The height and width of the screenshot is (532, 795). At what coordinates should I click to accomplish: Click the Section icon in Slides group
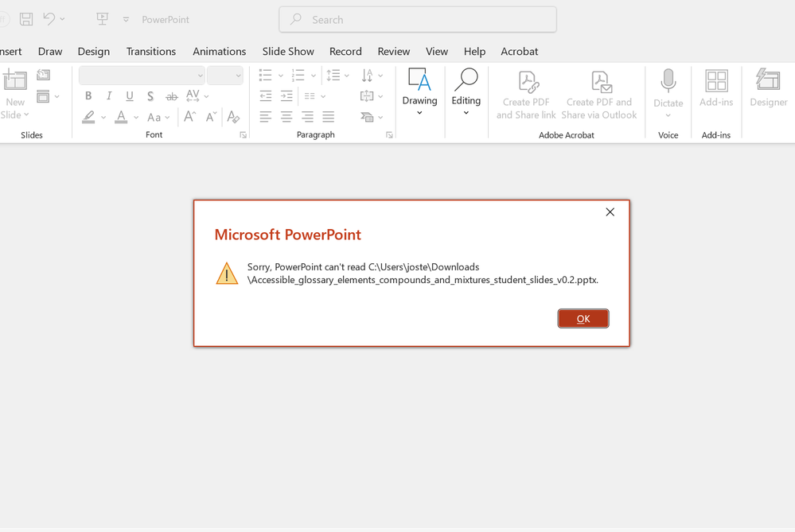[x=44, y=96]
